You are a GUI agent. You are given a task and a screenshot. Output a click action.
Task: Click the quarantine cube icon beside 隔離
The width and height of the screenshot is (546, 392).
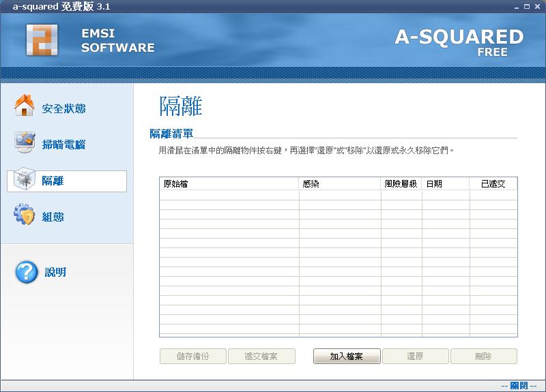pyautogui.click(x=25, y=179)
